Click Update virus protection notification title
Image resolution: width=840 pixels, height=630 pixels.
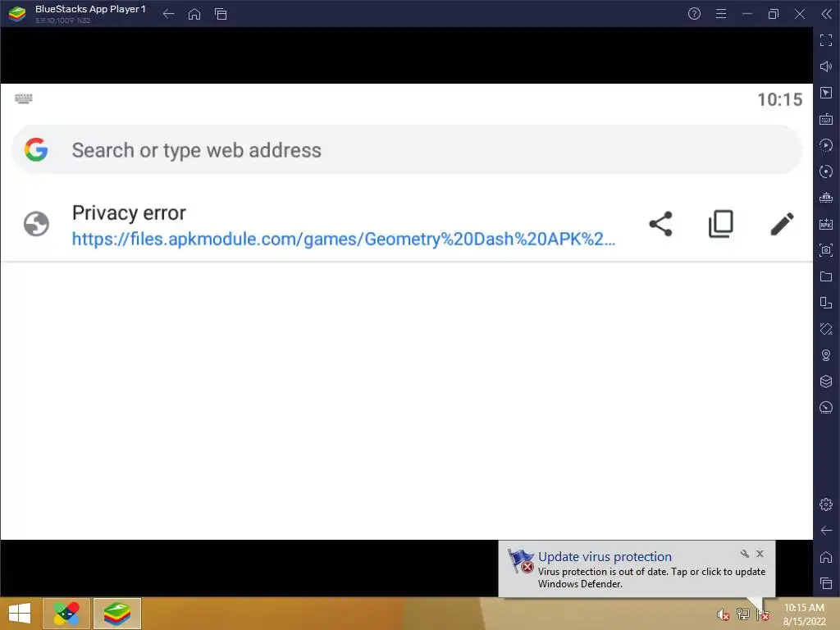pos(605,557)
